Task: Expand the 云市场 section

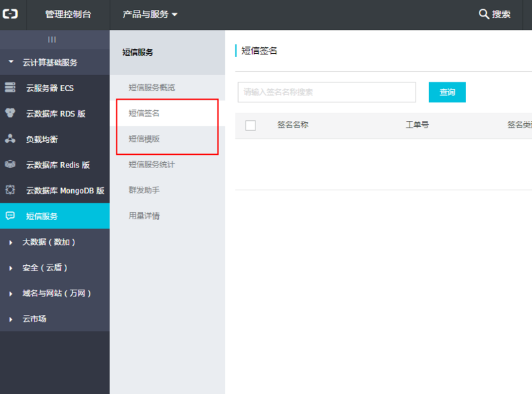Action: 55,319
